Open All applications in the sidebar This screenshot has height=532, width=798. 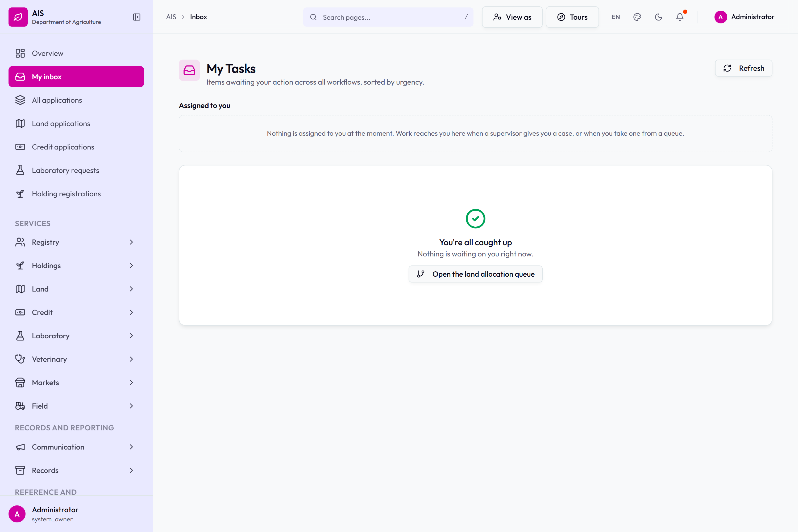point(76,100)
